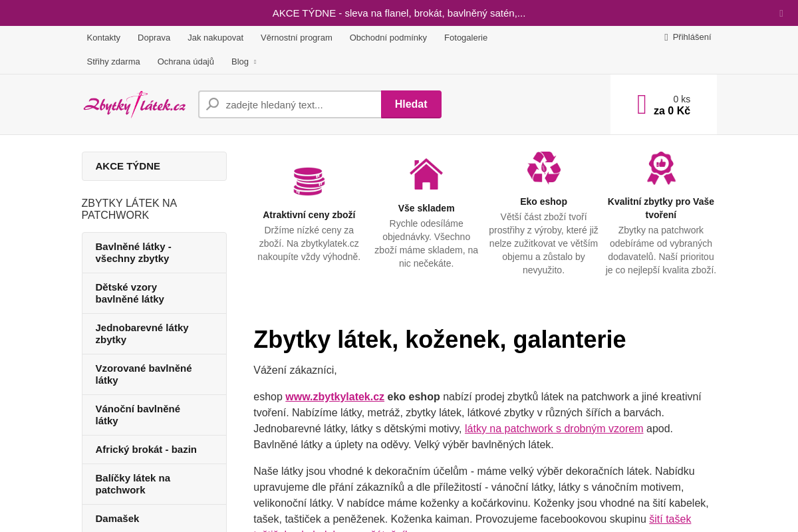Select Střihy zdarma in the navigation
Viewport: 798px width, 532px height.
tap(113, 61)
